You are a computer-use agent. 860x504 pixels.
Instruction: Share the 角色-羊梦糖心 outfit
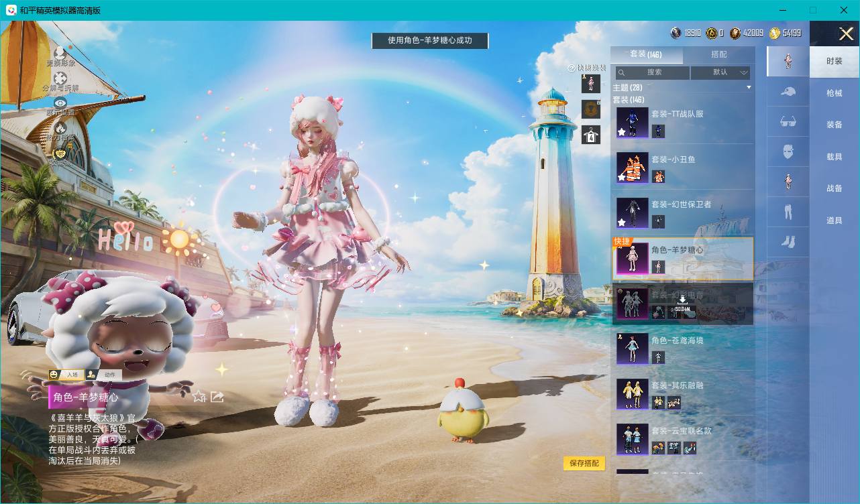tap(217, 397)
